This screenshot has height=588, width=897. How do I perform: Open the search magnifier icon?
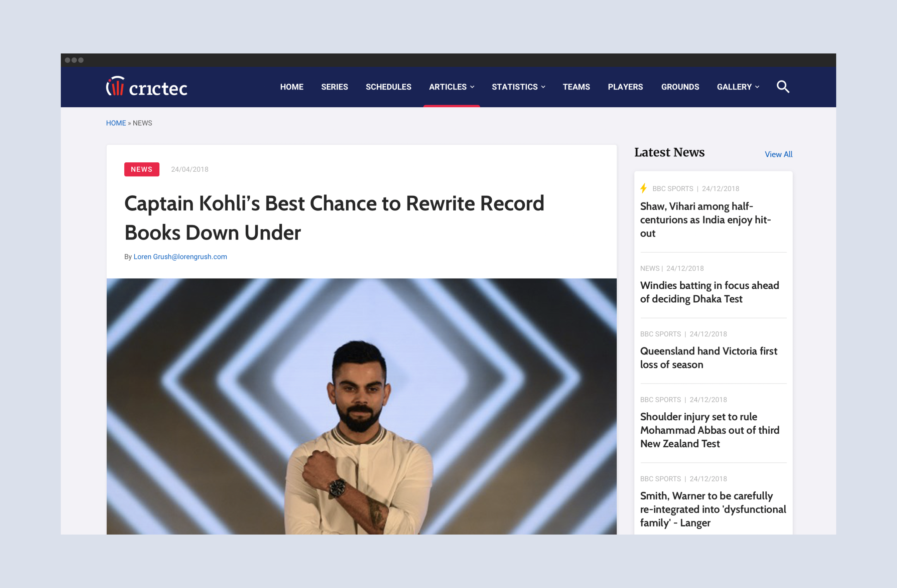click(783, 87)
